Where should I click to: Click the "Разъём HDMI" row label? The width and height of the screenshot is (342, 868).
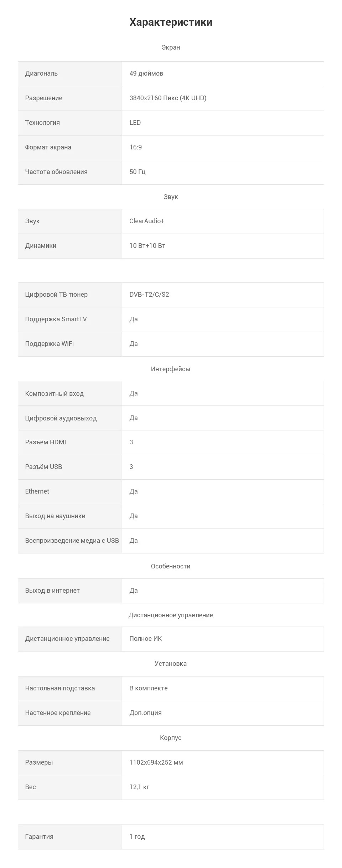[x=46, y=442]
